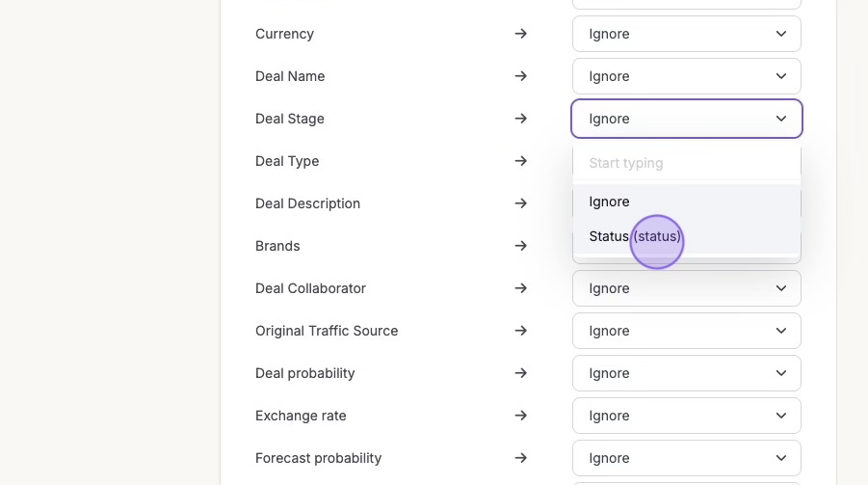The height and width of the screenshot is (485, 868).
Task: Click the mapping arrow for Deal Stage
Action: coord(520,119)
